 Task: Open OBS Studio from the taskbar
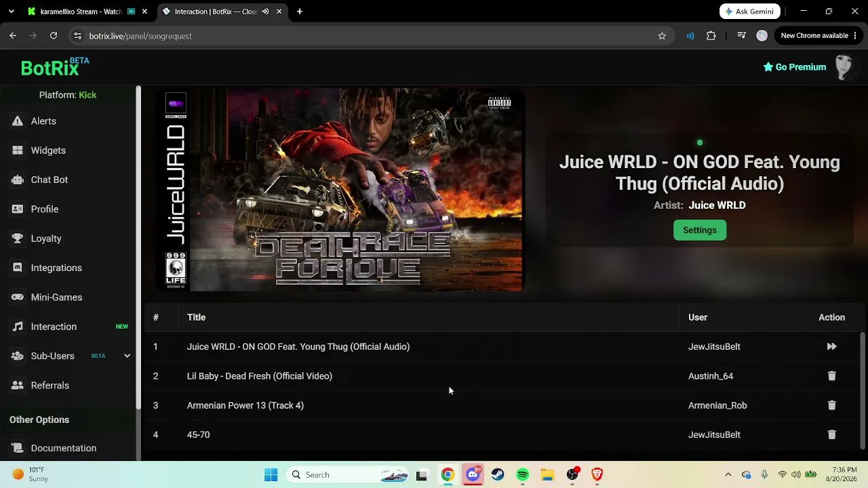tap(572, 474)
